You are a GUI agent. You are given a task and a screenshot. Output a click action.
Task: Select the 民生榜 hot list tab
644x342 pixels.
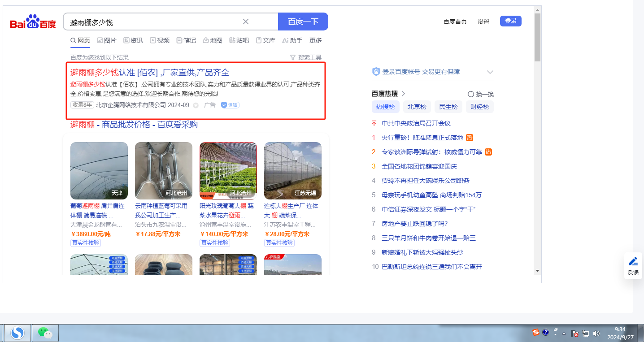click(x=448, y=107)
